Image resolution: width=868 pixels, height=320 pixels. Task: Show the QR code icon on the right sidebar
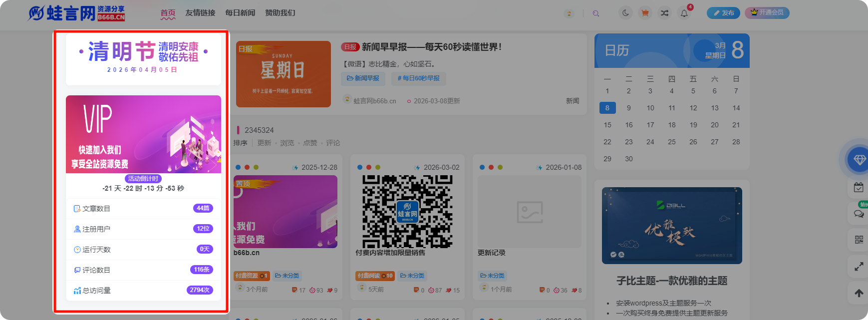(859, 240)
